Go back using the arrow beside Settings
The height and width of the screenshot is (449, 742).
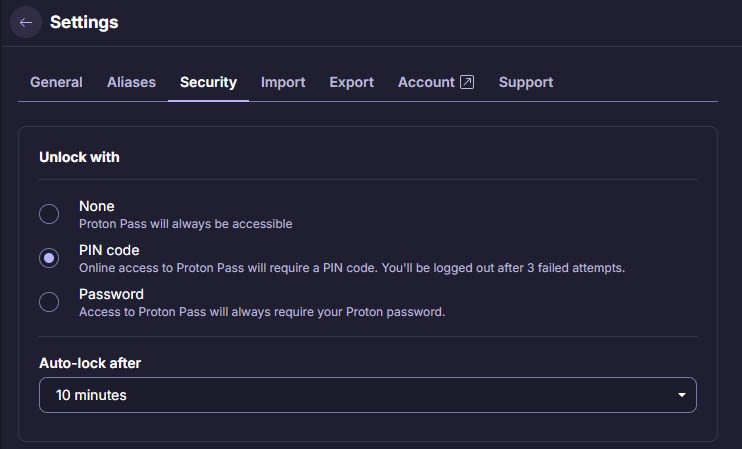pyautogui.click(x=26, y=22)
